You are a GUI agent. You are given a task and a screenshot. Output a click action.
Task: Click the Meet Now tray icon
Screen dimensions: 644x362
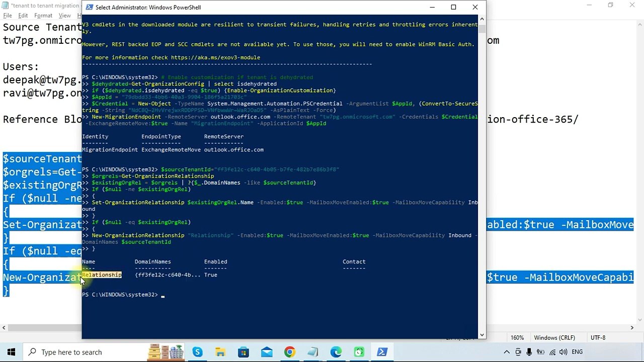[518, 352]
